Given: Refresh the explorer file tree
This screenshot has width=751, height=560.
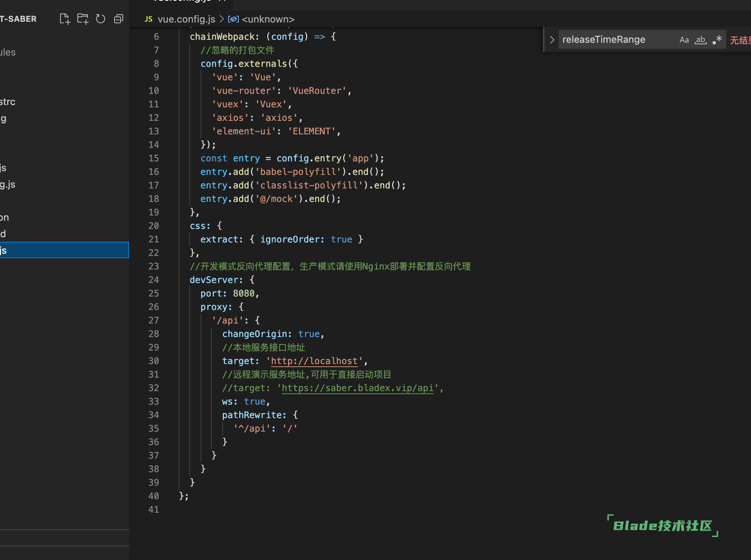Looking at the screenshot, I should (100, 19).
